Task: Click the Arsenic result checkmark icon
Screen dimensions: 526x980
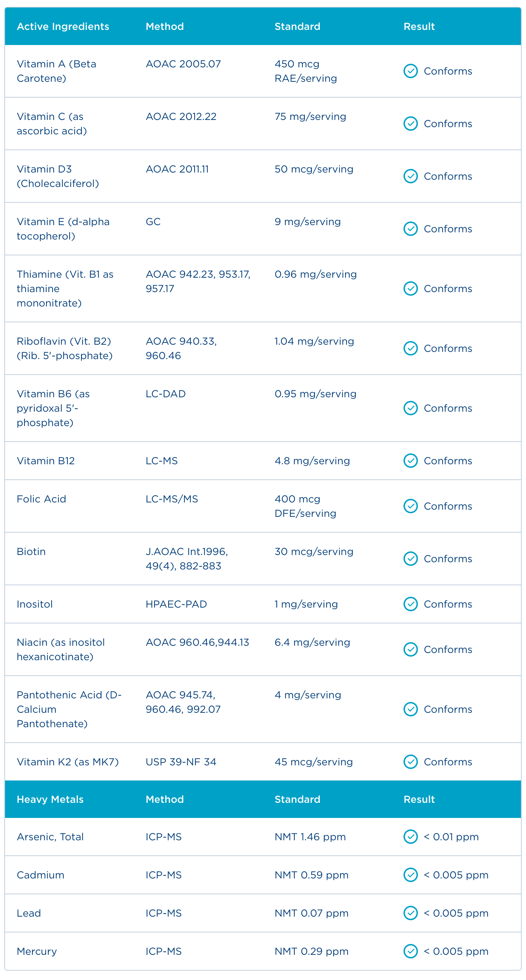Action: tap(410, 837)
